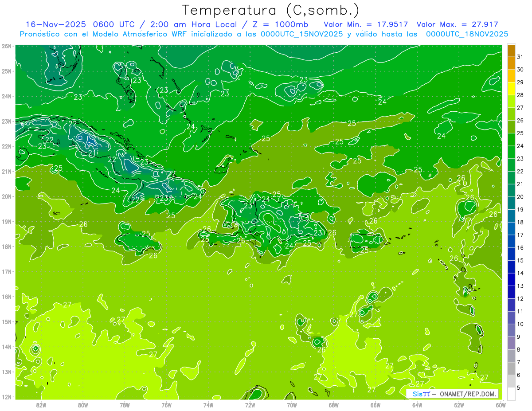The height and width of the screenshot is (411, 532).
Task: Click the 68W longitude axis label
Action: (334, 404)
